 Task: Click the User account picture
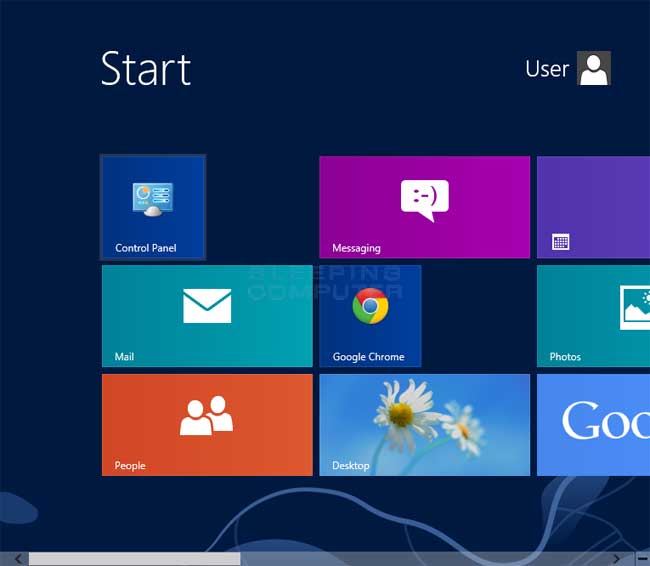[x=594, y=68]
